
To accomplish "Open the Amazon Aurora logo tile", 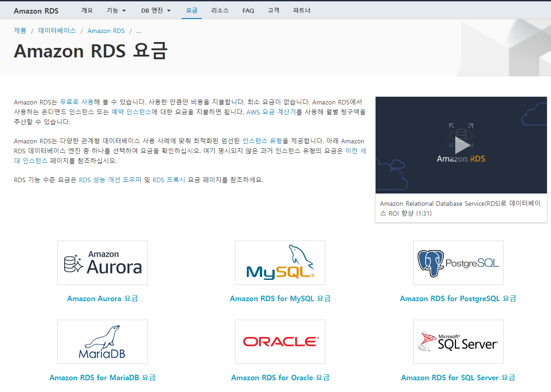I will pos(103,263).
